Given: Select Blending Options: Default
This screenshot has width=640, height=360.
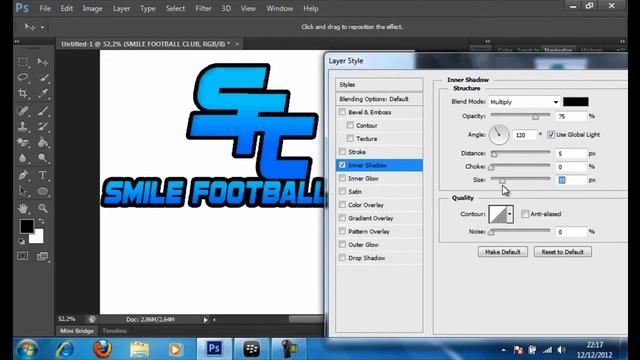Looking at the screenshot, I should tap(379, 99).
